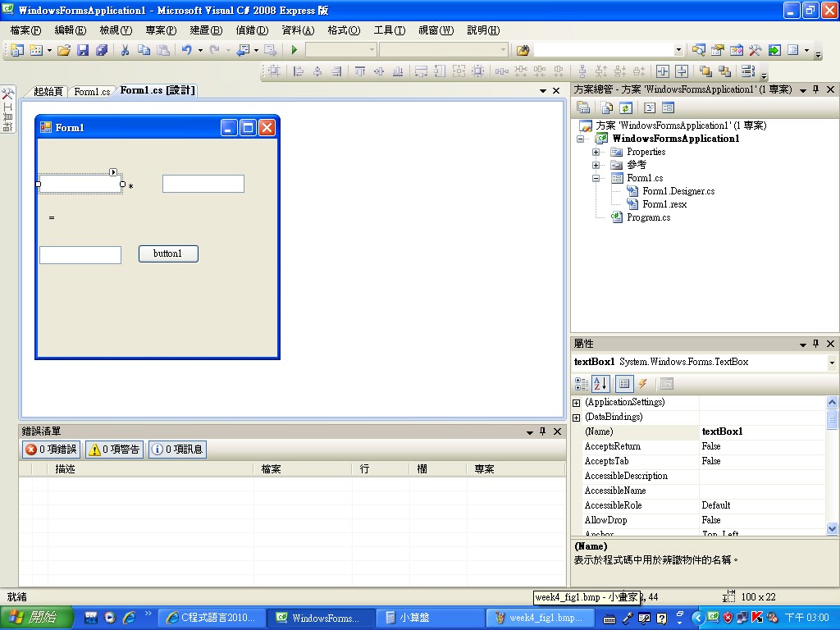Viewport: 840px width, 630px height.
Task: Toggle the 0 warnings filter button
Action: [115, 449]
